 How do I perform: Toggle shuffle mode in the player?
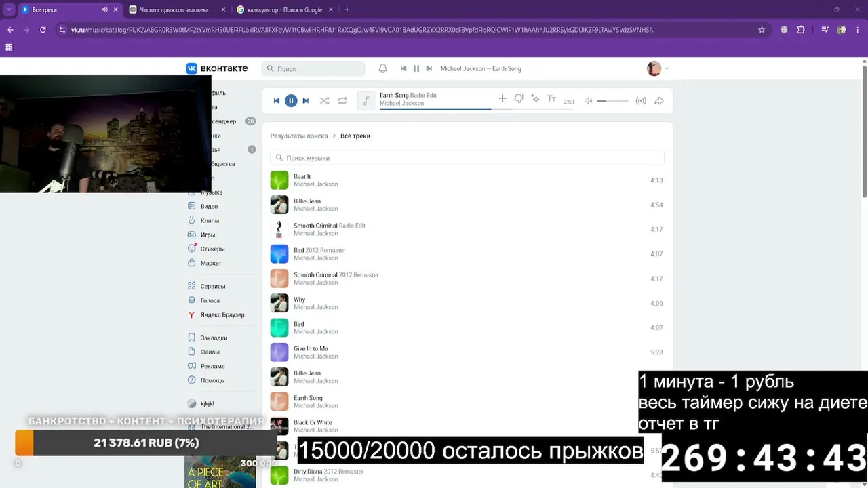325,101
